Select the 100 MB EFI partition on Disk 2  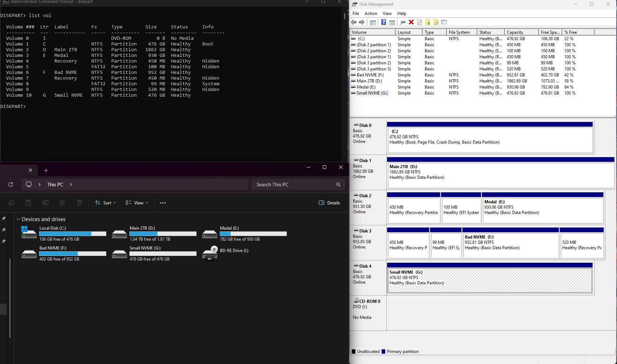[461, 208]
